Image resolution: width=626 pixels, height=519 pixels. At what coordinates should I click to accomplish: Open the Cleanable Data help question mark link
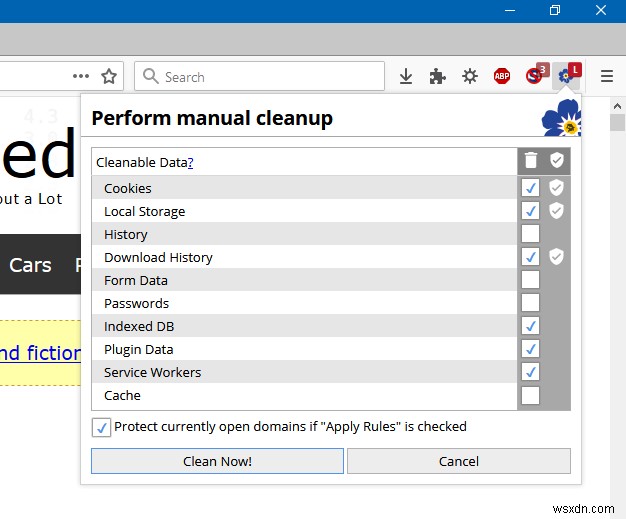[x=190, y=162]
